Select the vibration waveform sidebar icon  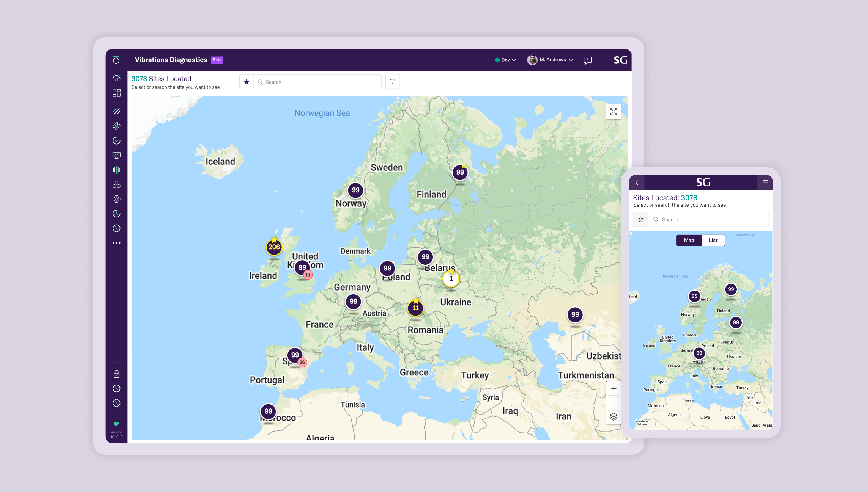(116, 170)
